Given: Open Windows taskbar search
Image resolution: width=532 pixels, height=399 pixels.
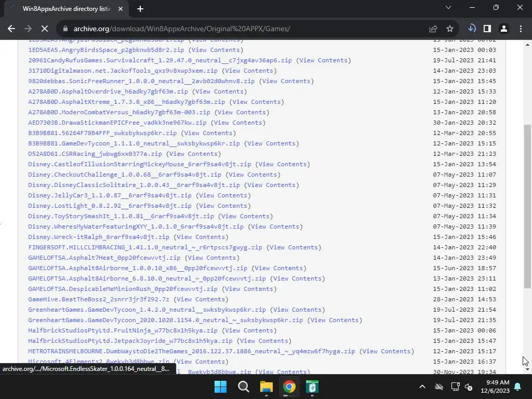Looking at the screenshot, I should tap(243, 387).
